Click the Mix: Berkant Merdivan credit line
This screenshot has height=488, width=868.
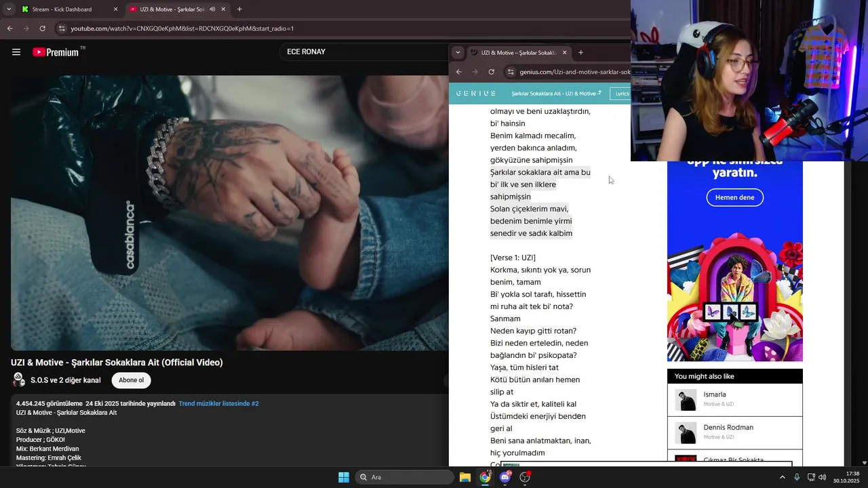pos(47,449)
